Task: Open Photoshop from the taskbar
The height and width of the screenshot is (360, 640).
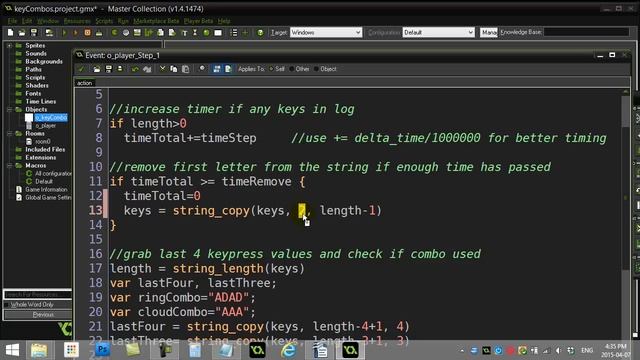Action: [102, 350]
